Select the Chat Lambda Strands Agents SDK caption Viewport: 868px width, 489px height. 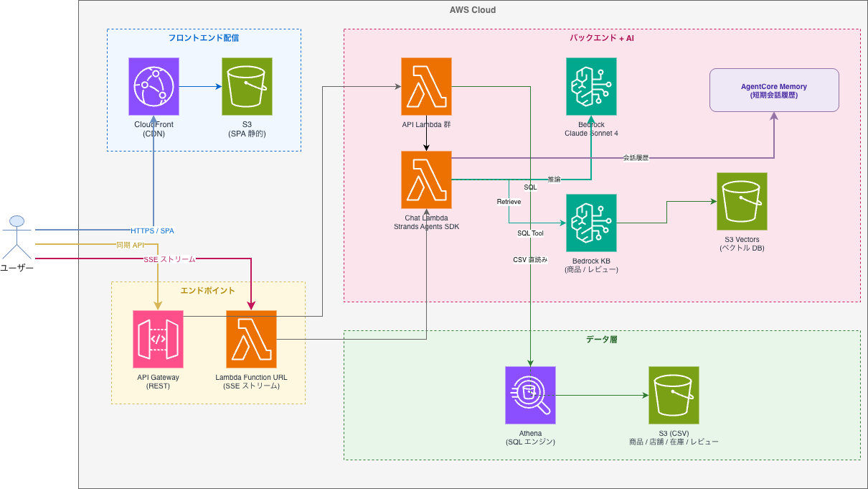(x=427, y=222)
